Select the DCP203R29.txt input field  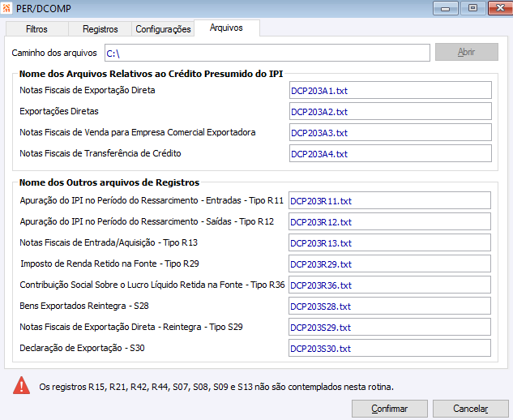390,264
